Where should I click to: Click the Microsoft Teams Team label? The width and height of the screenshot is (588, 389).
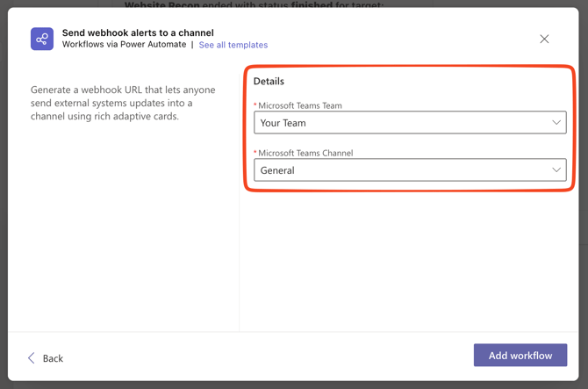tap(300, 105)
